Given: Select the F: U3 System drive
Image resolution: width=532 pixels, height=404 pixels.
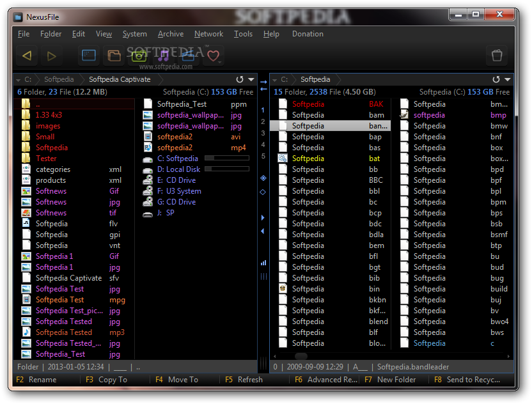Looking at the screenshot, I should pyautogui.click(x=179, y=191).
